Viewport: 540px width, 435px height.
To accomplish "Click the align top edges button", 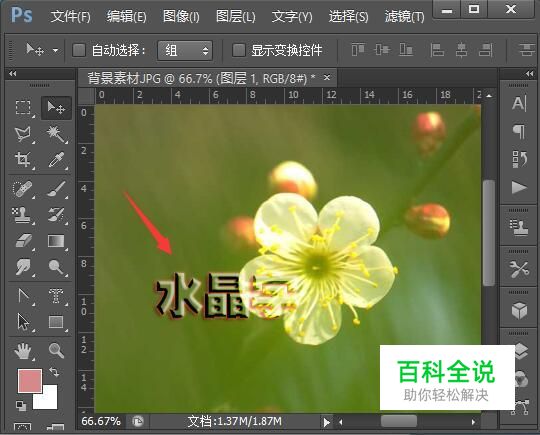I will tap(358, 50).
